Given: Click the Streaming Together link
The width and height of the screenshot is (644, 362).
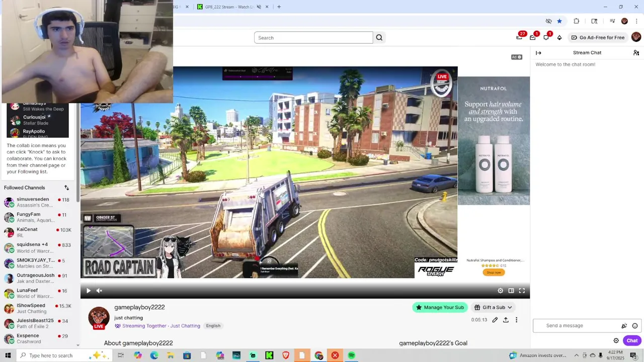Looking at the screenshot, I should click(144, 326).
